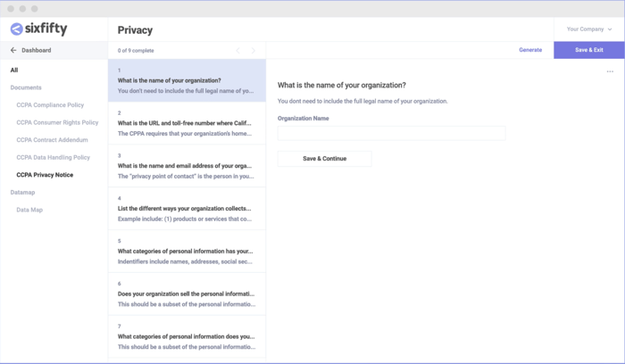
Task: Open CCPA Privacy Notice
Action: (45, 175)
